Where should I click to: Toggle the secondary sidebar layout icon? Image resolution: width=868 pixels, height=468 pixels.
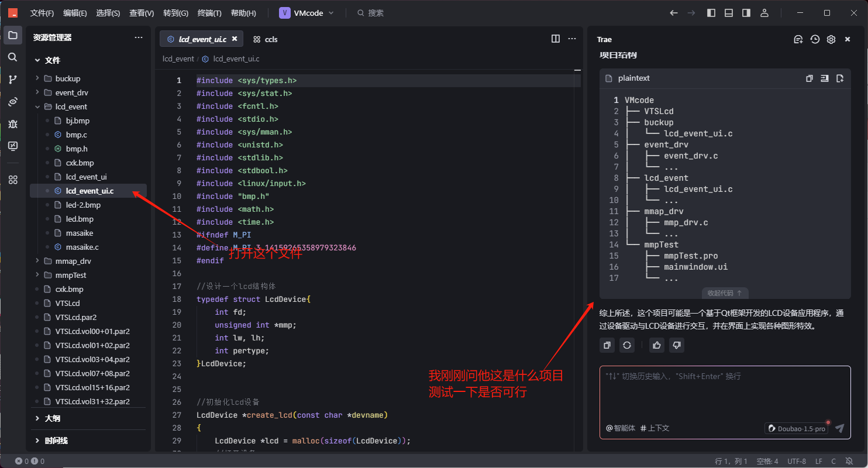746,13
